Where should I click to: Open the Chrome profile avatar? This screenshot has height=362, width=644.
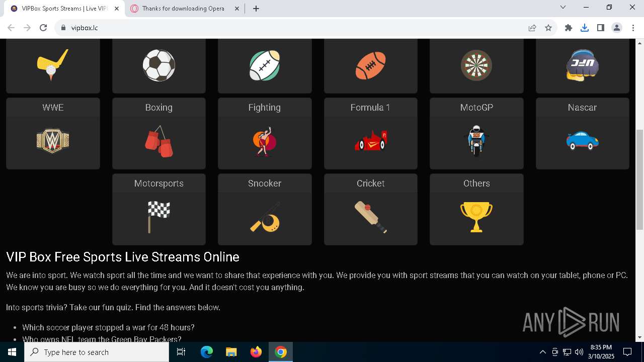click(x=617, y=28)
